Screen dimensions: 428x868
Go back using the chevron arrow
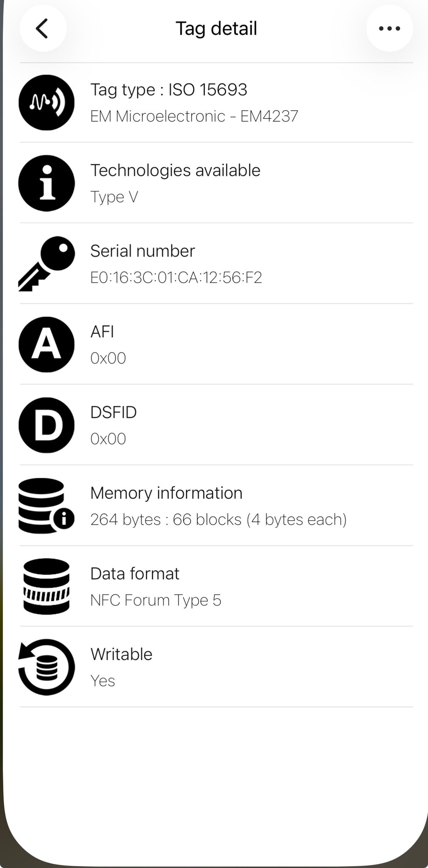[x=43, y=28]
